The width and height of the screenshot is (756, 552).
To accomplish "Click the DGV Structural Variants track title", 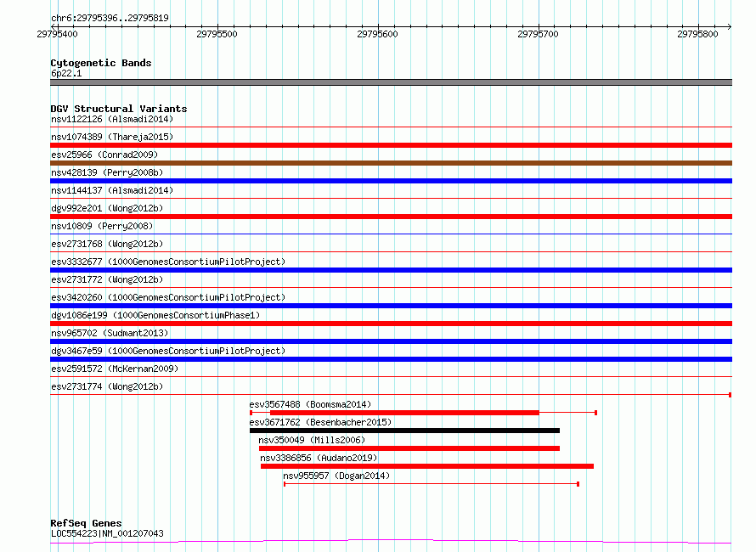I will pyautogui.click(x=119, y=109).
